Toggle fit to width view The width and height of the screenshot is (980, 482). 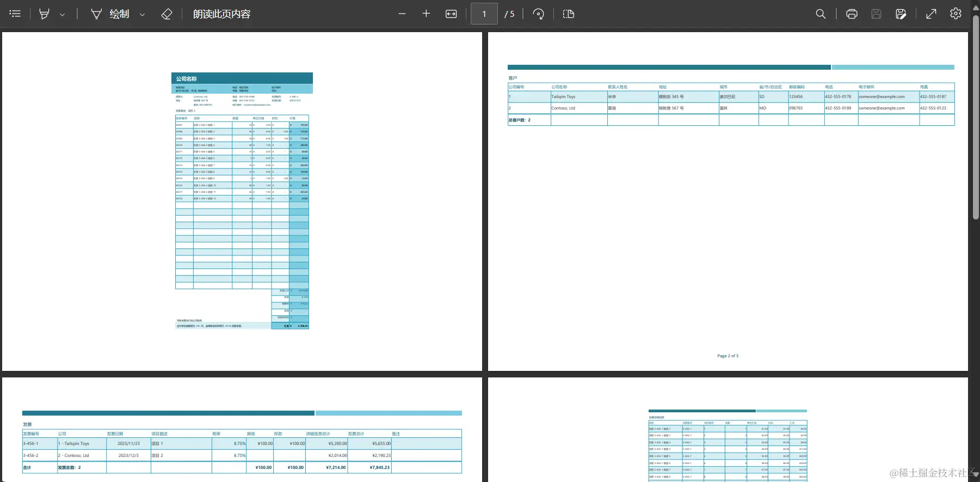[451, 14]
